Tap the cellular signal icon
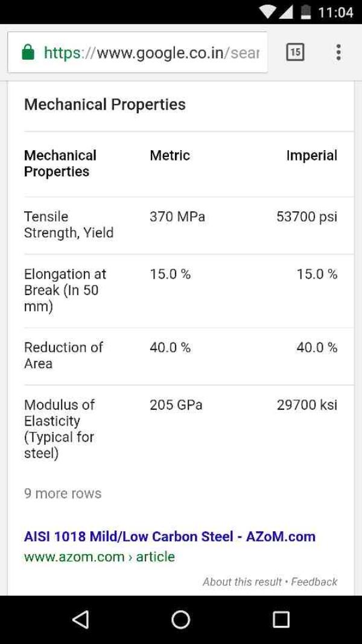The image size is (362, 644). click(x=286, y=12)
